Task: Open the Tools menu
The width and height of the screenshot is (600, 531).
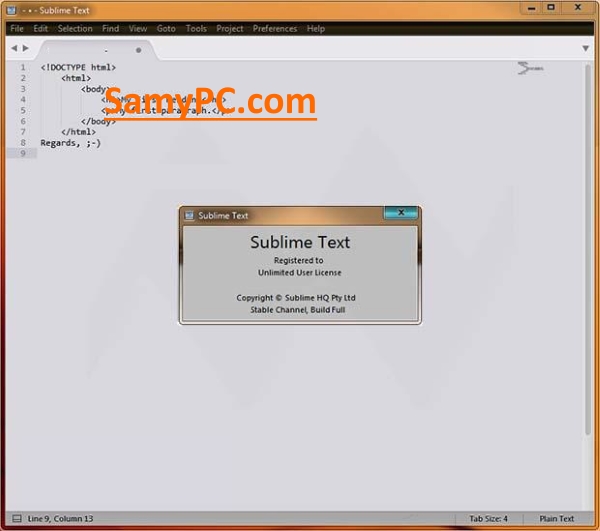Action: tap(196, 29)
